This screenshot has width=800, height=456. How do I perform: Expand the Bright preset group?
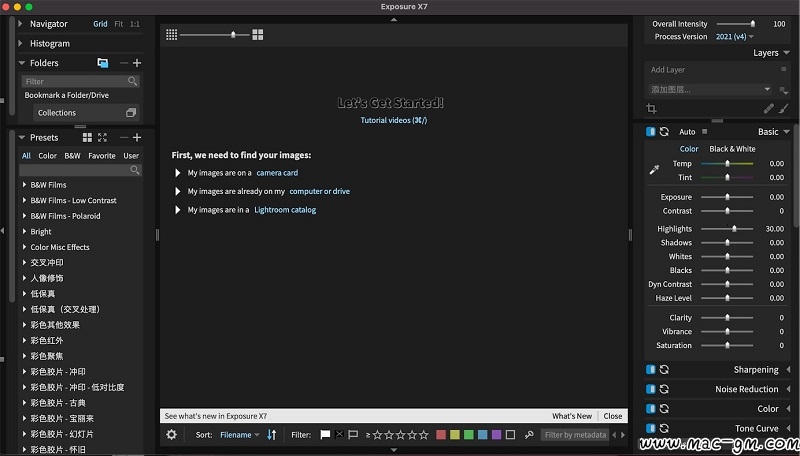pos(24,232)
